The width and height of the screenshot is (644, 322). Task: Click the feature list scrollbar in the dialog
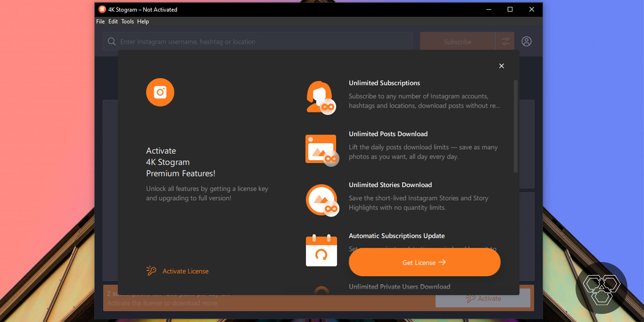coord(516,126)
